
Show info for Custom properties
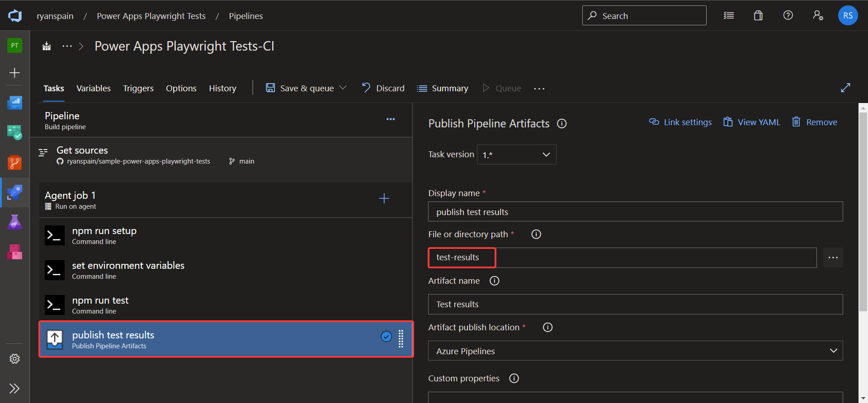514,378
